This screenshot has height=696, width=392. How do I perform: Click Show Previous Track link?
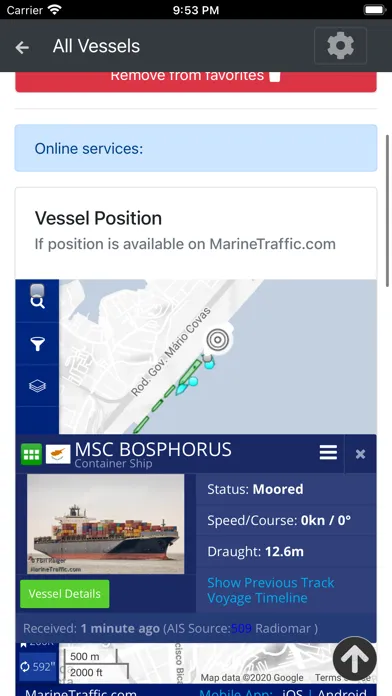click(271, 582)
